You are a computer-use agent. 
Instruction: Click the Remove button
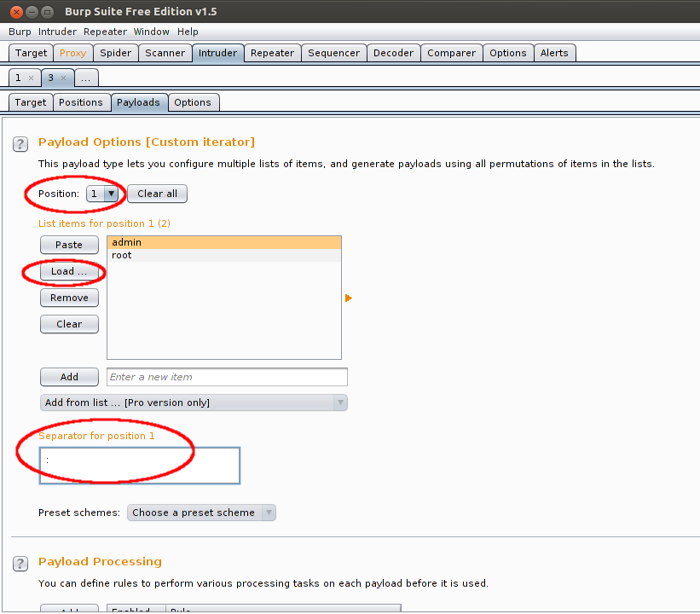click(x=69, y=298)
